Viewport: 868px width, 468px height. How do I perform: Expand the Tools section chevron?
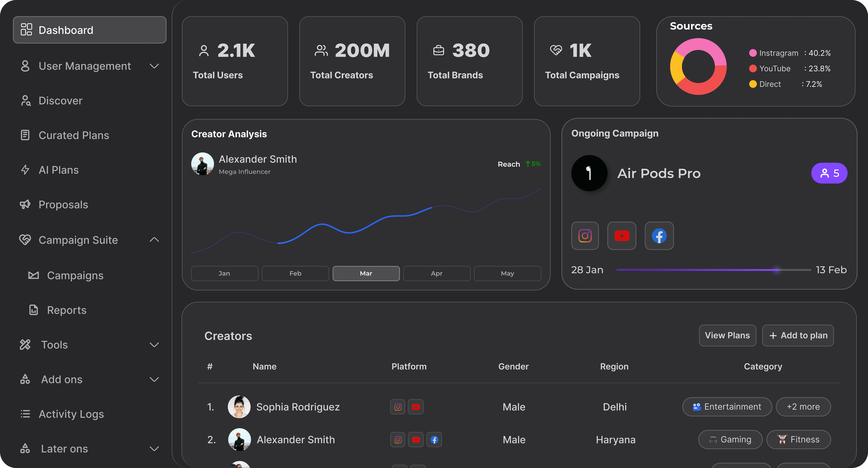pos(154,345)
